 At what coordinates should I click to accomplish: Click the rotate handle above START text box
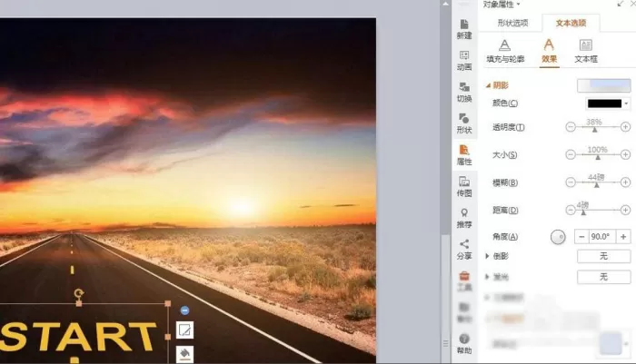pos(79,293)
